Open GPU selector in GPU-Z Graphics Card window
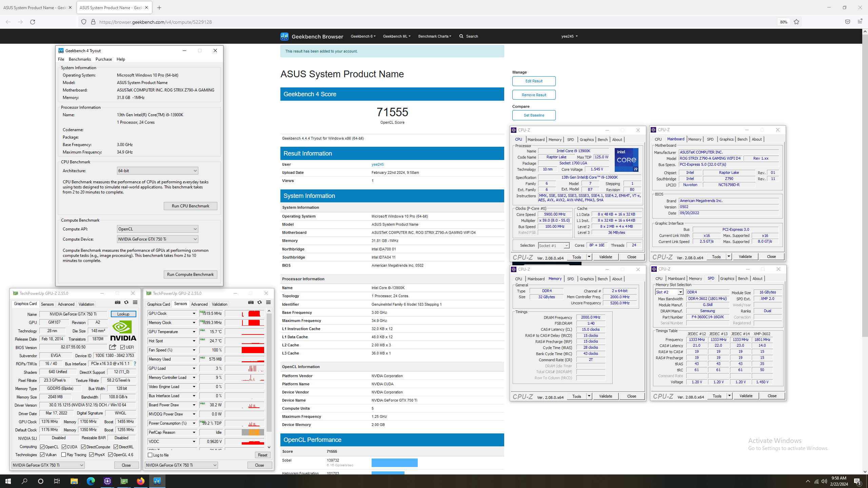The width and height of the screenshot is (868, 488). 48,465
